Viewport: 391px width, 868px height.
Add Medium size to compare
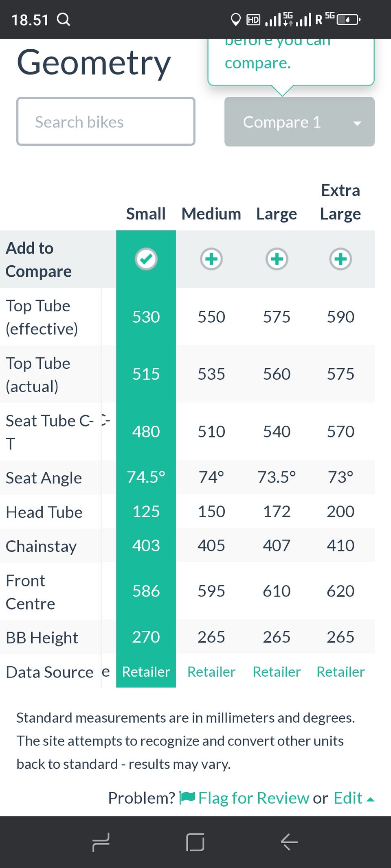(211, 259)
